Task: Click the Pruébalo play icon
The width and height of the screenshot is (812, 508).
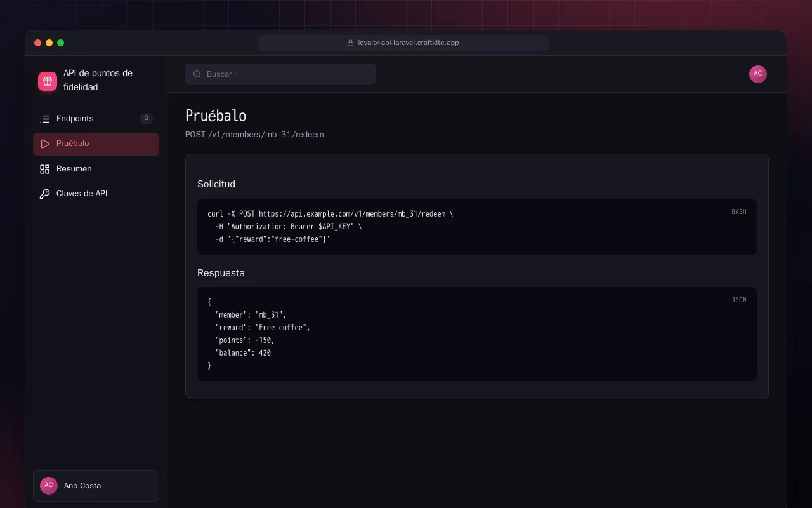Action: 44,144
